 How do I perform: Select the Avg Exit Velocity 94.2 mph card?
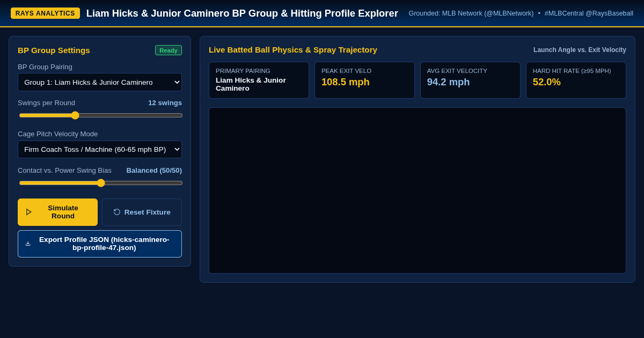point(470,80)
